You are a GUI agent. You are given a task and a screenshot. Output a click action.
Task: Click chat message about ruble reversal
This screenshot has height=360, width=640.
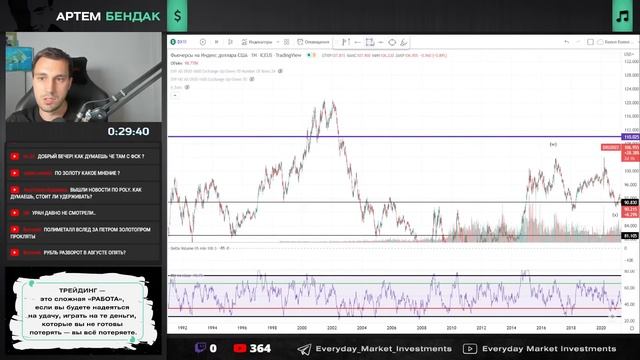(83, 252)
